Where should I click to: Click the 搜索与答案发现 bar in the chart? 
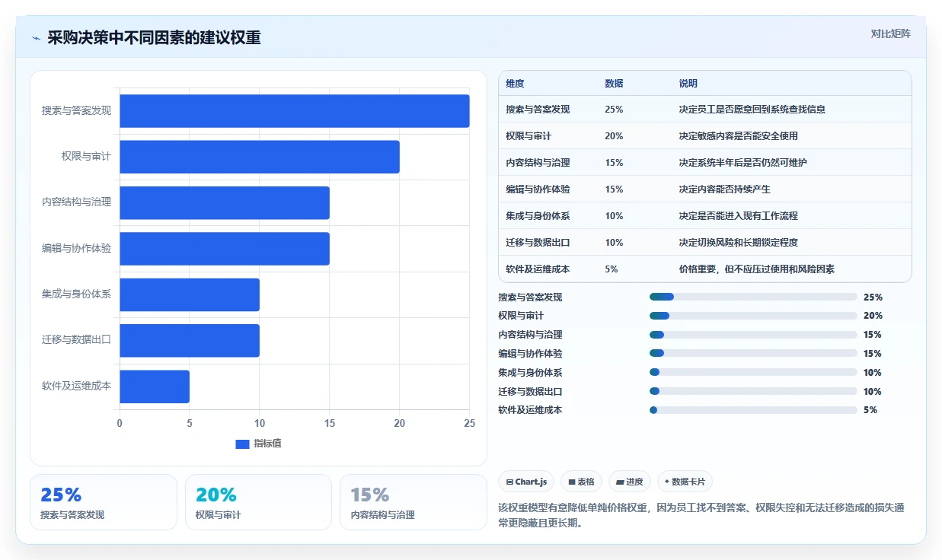tap(295, 111)
